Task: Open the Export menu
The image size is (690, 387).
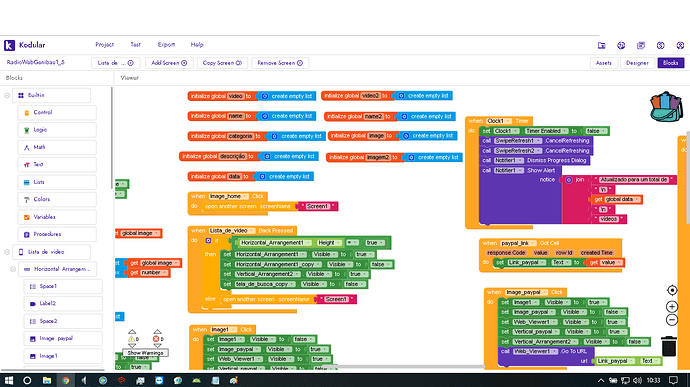Action: (x=166, y=45)
